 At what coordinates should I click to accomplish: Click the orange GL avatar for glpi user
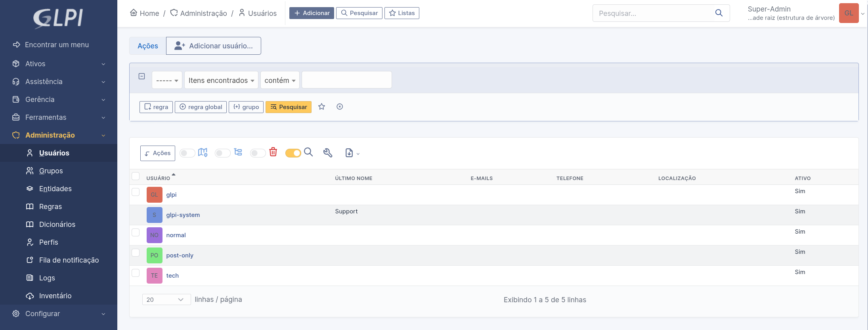pos(154,195)
